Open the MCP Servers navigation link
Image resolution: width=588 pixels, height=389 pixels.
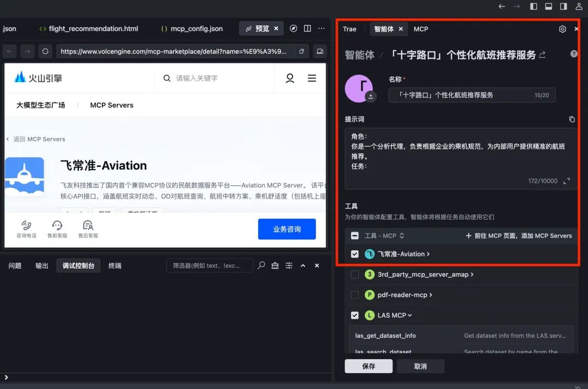112,106
